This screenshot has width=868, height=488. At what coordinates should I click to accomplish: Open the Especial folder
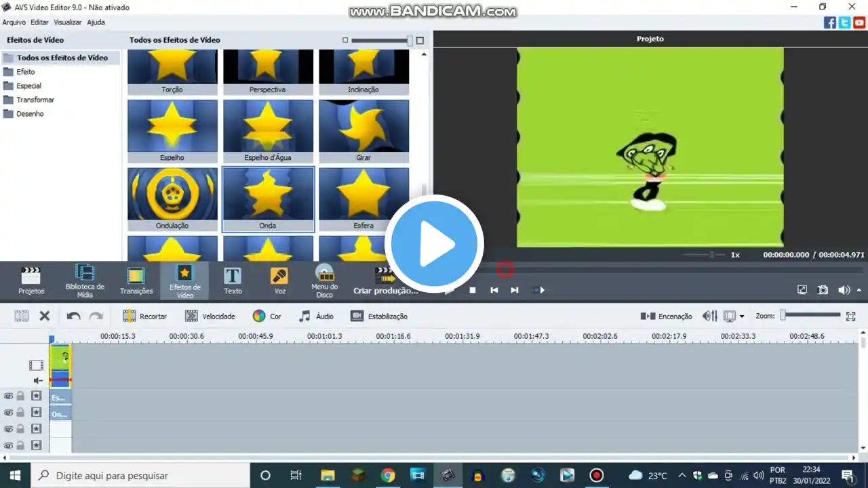click(x=28, y=86)
